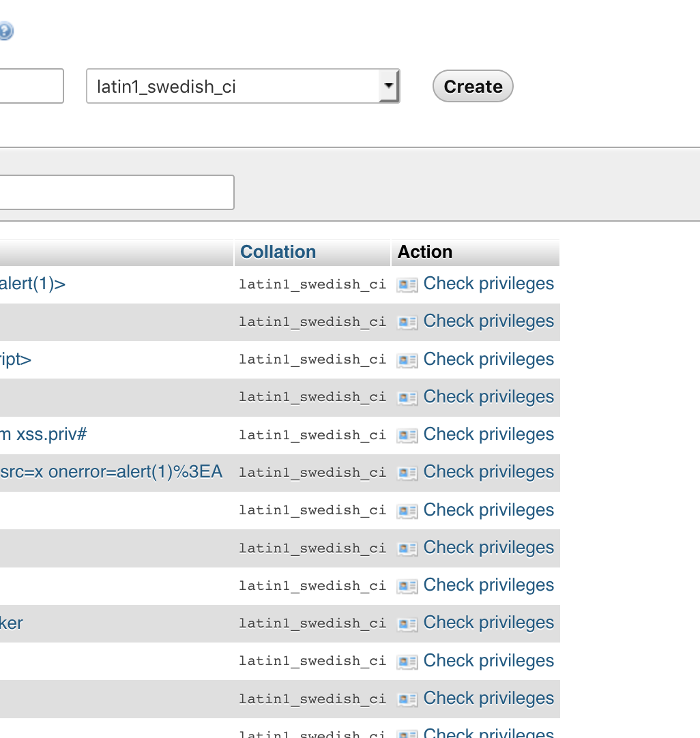
Task: Click the privileges icon on the ipt> row
Action: 407,360
